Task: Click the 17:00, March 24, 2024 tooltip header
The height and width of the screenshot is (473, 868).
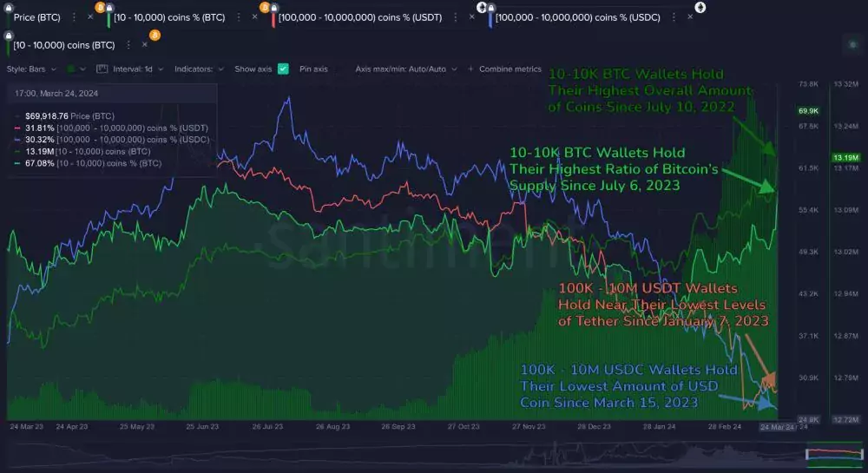Action: click(x=56, y=94)
